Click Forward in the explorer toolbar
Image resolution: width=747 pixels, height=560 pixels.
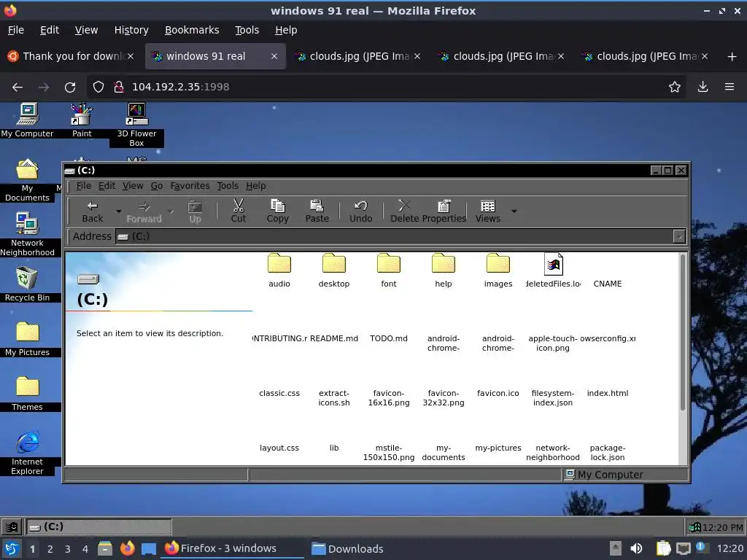point(144,211)
